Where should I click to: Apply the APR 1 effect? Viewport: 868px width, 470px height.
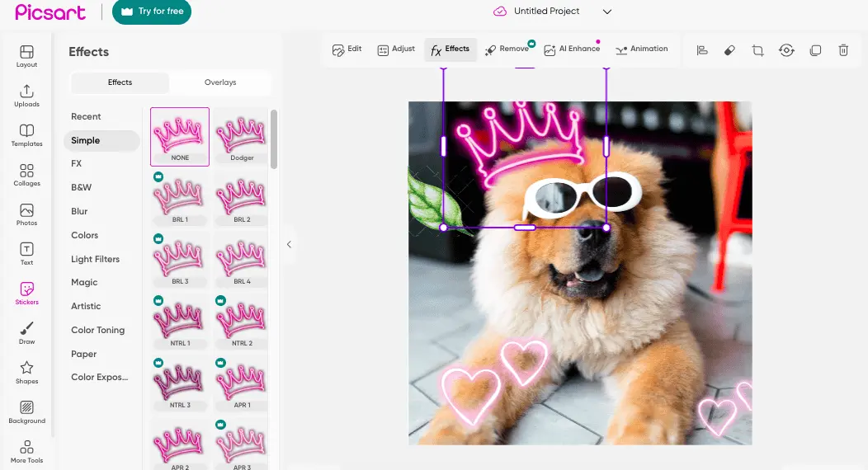coord(242,384)
